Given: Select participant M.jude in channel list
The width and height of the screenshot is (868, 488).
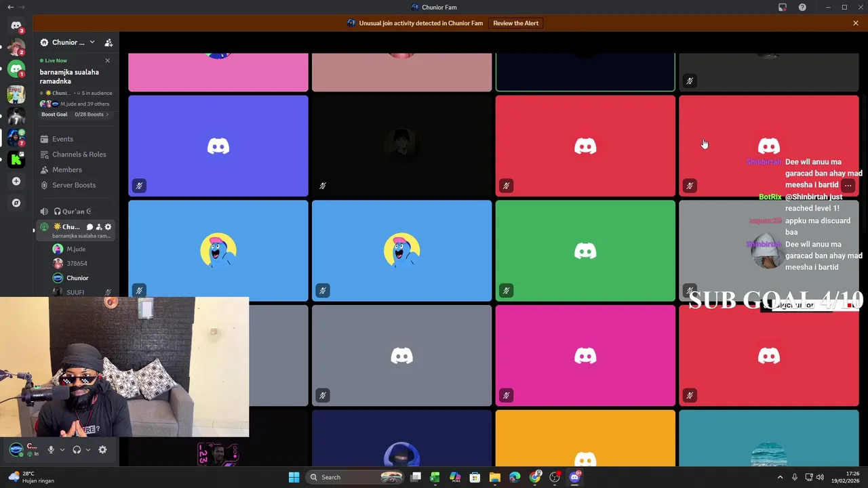Looking at the screenshot, I should click(x=81, y=249).
